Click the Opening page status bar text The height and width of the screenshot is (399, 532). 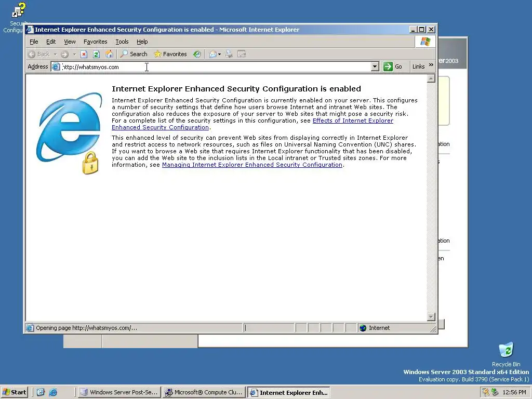(x=87, y=328)
